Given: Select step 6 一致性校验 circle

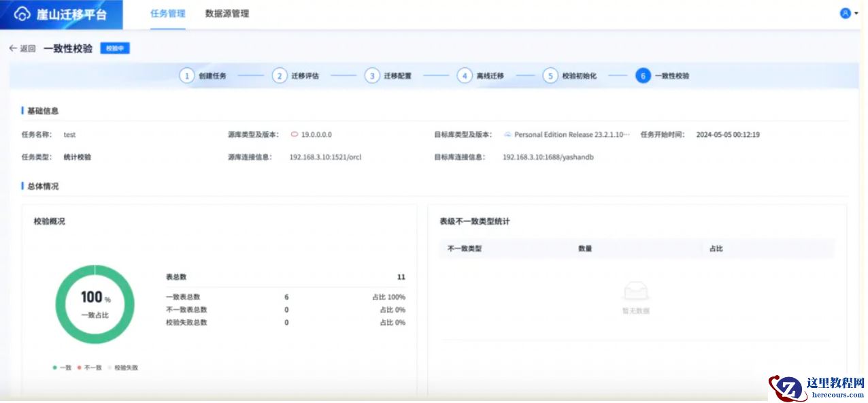Looking at the screenshot, I should [x=643, y=76].
